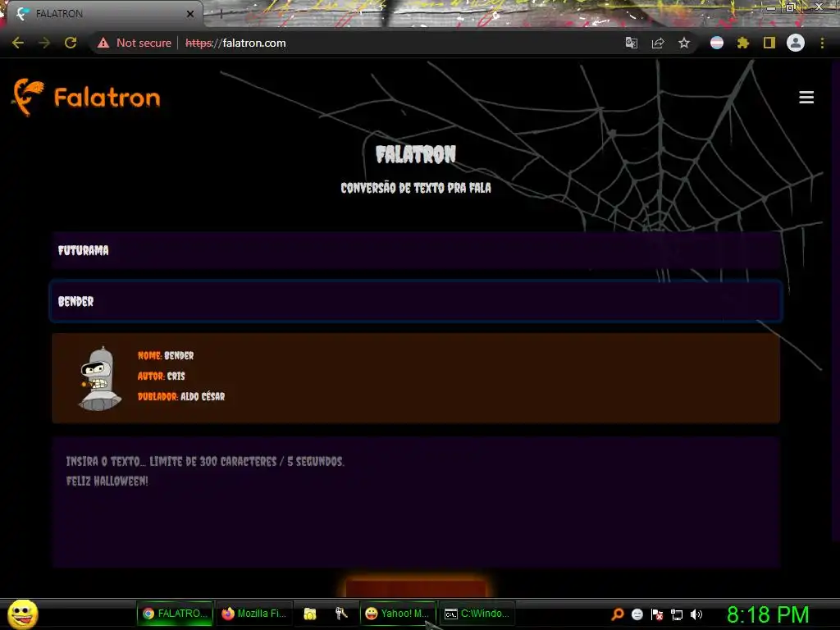
Task: Open the smiley Start button
Action: pos(23,614)
